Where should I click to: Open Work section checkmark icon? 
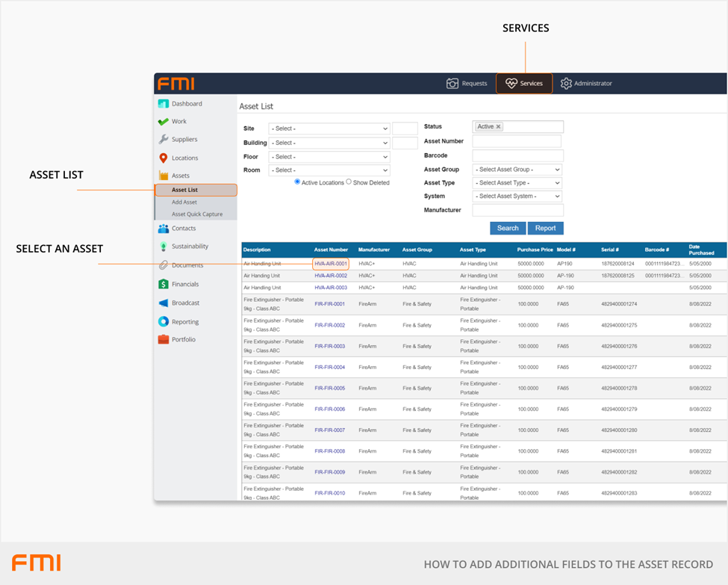click(x=163, y=122)
